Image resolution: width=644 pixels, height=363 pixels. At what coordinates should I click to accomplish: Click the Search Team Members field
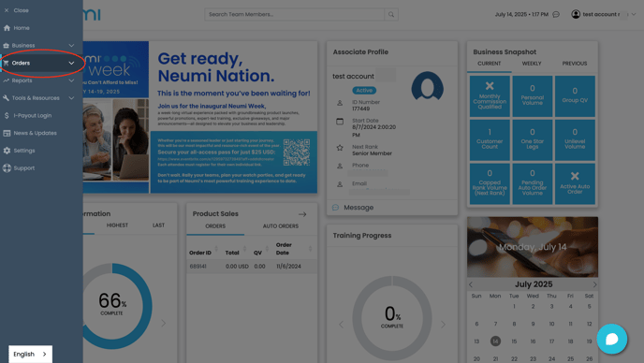[295, 14]
